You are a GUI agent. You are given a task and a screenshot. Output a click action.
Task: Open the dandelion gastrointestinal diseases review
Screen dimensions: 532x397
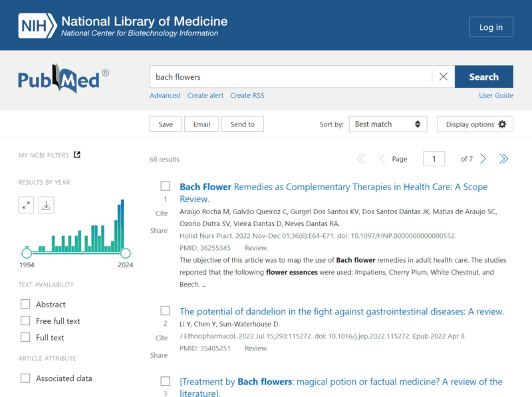342,311
